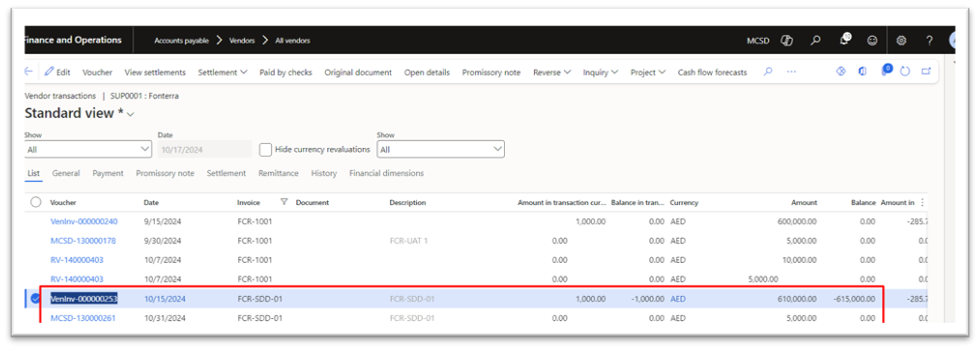Image resolution: width=980 pixels, height=350 pixels.
Task: Enable Hide currency revaluations checkbox
Action: pyautogui.click(x=266, y=149)
